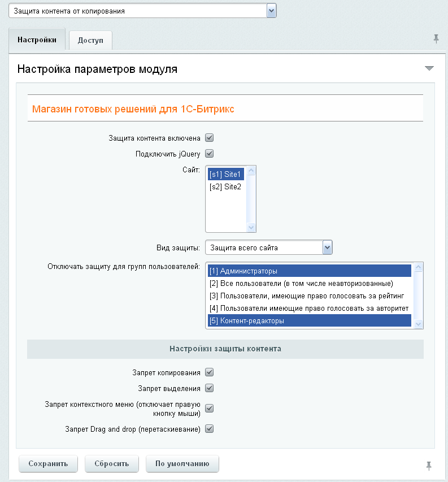Screen dimensions: 448x482
Task: Switch to the 'Доступ' tab
Action: coord(90,40)
